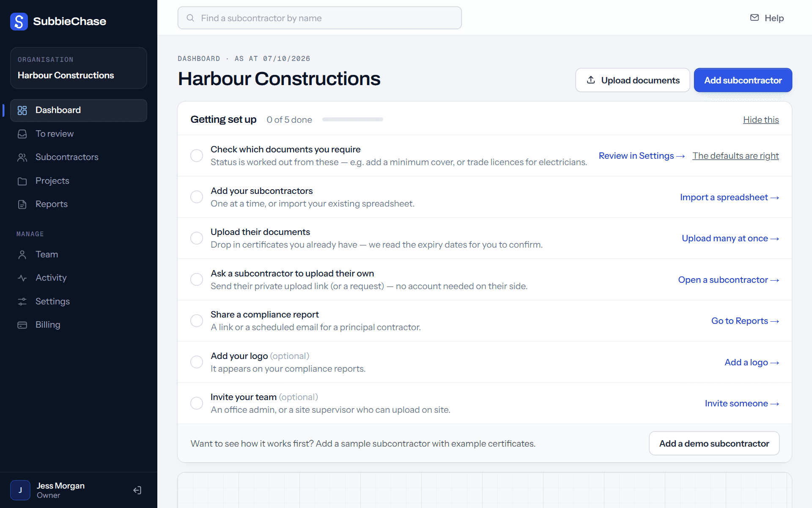
Task: Click the Upload documents button
Action: [633, 80]
